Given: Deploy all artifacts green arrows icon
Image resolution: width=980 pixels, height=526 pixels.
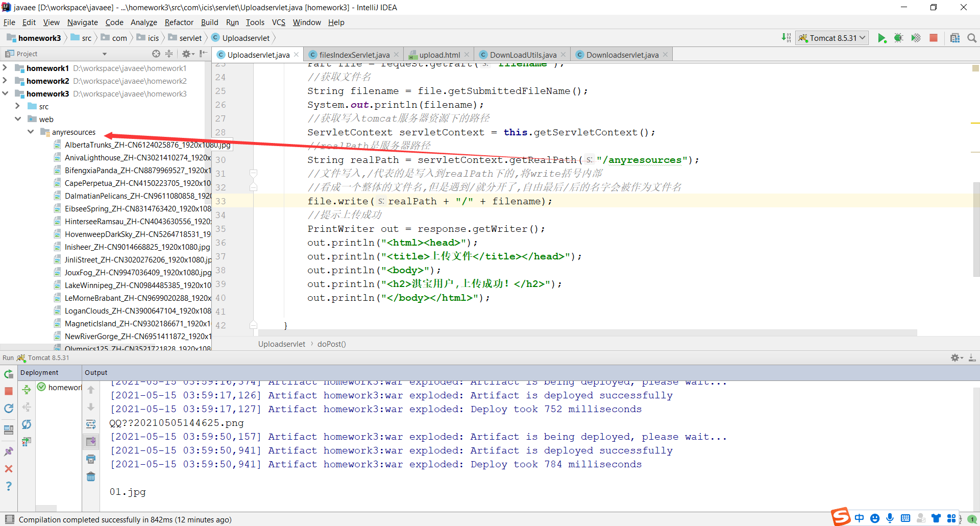Looking at the screenshot, I should pos(27,390).
